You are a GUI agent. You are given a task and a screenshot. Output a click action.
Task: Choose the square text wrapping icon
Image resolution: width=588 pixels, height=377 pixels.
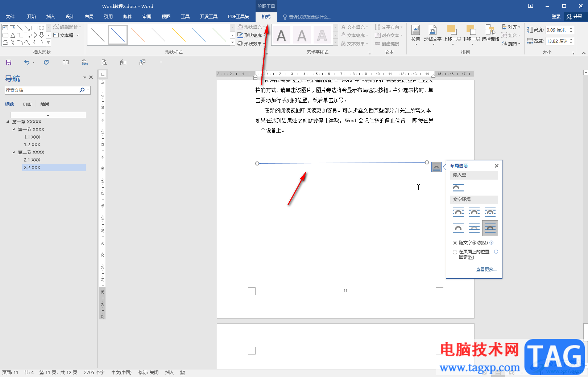tap(458, 212)
